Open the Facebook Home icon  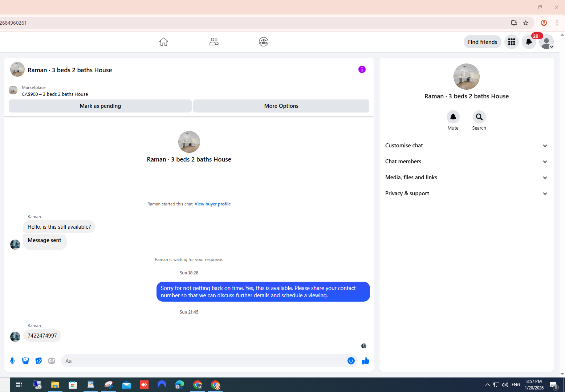coord(164,42)
